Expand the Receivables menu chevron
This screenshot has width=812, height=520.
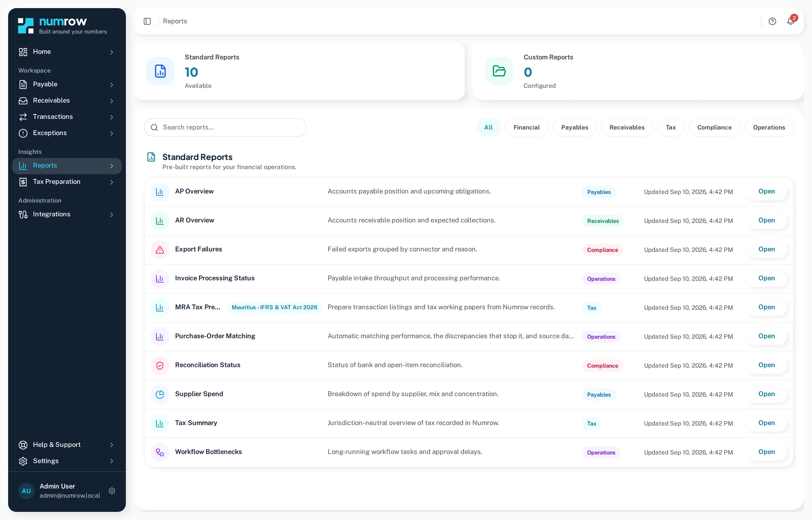coord(111,101)
